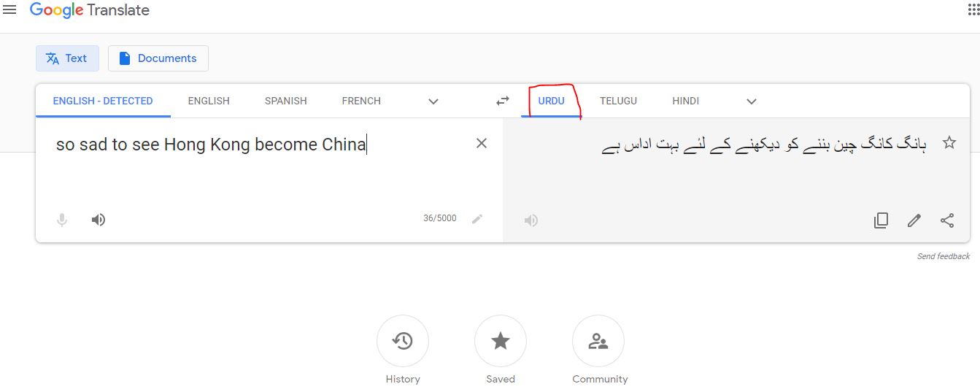The image size is (980, 392).
Task: Open the Google apps grid
Action: 974,10
